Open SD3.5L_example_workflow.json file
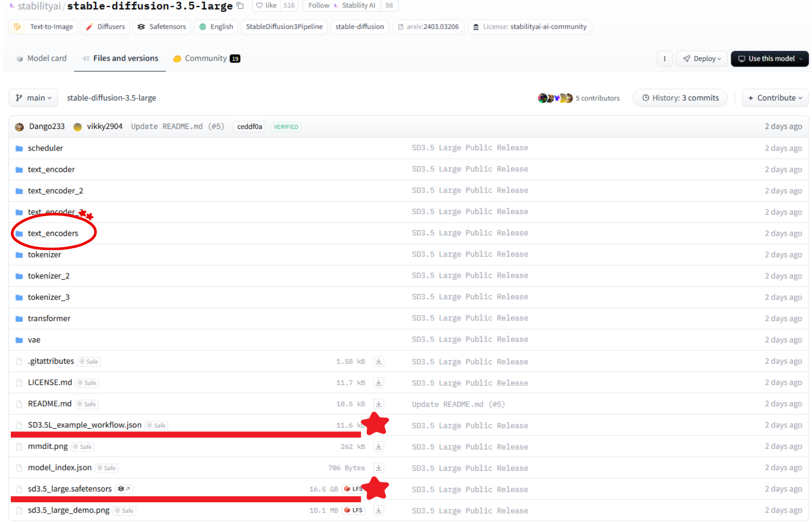This screenshot has width=812, height=523. tap(85, 425)
